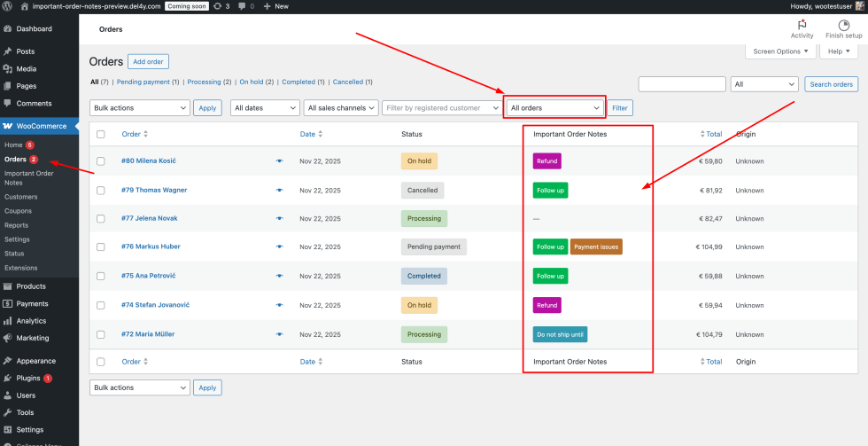868x446 pixels.
Task: Open the All dates filter dropdown
Action: 265,108
